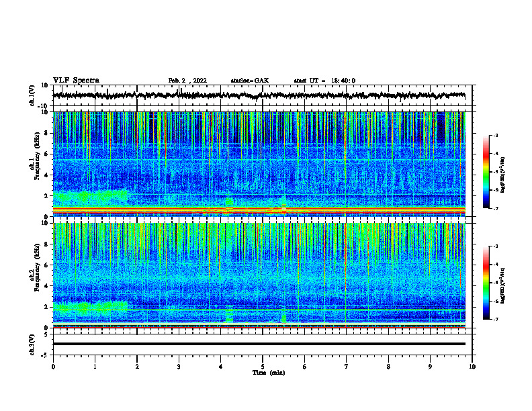This screenshot has width=532, height=411.
Task: Select the "start UT = 18:40:0" text
Action: tap(324, 81)
